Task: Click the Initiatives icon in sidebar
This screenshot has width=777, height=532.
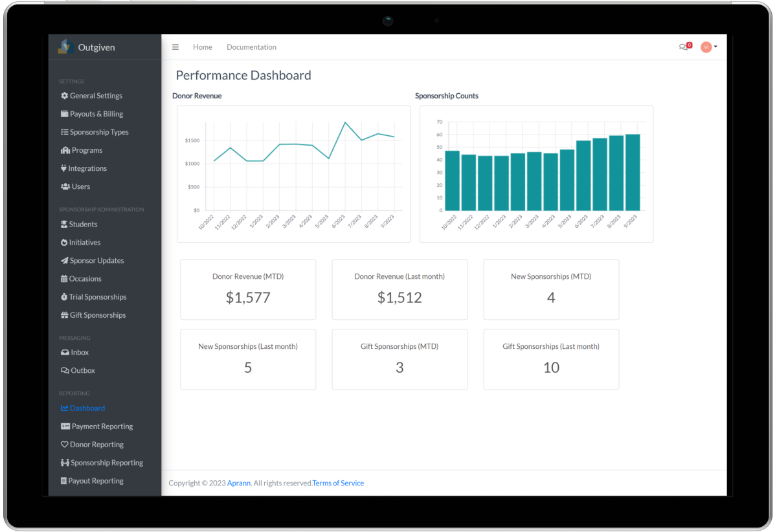Action: pos(63,242)
